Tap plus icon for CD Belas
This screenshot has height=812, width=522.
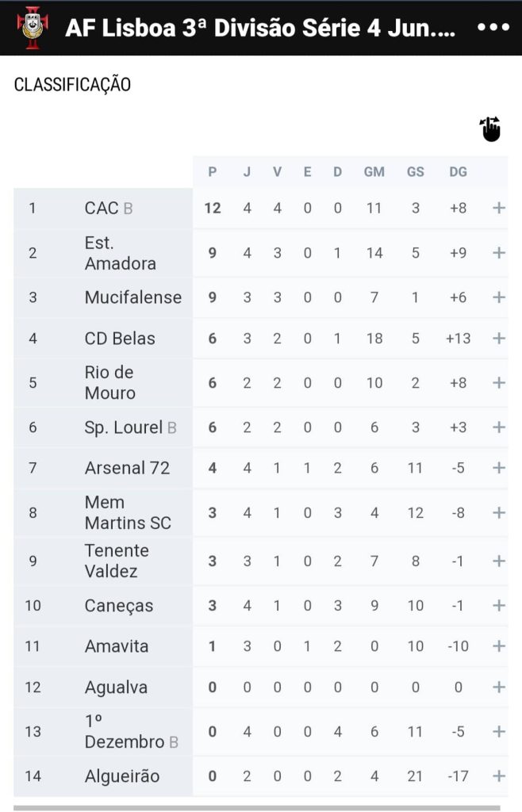coord(499,338)
